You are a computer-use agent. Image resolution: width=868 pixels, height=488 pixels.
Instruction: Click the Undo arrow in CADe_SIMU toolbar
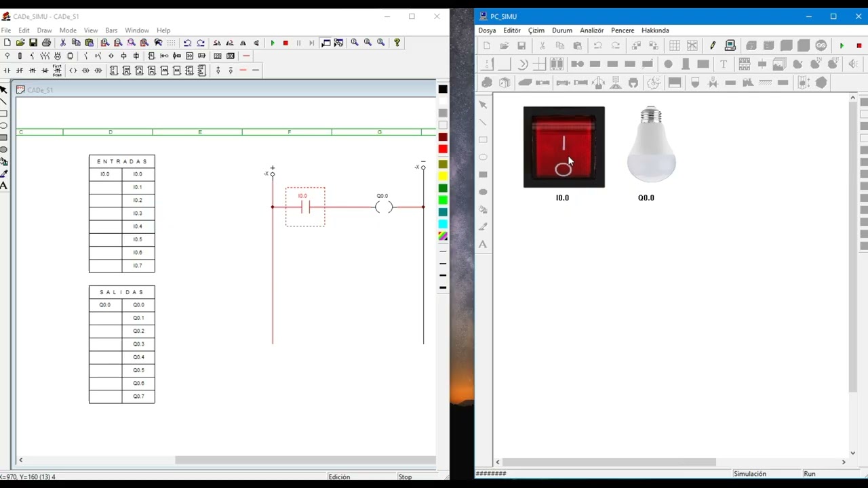[187, 43]
